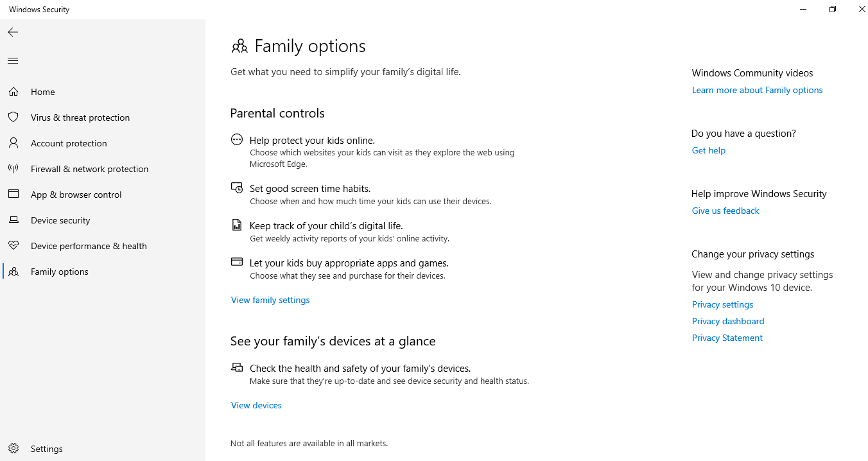Viewport: 868px width, 461px height.
Task: Click the back arrow icon
Action: (x=13, y=32)
